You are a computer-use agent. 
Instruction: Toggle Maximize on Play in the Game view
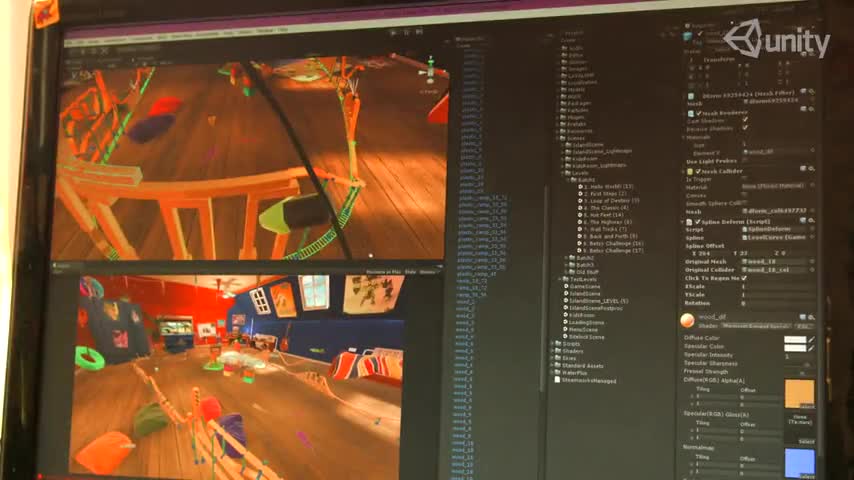click(x=383, y=272)
